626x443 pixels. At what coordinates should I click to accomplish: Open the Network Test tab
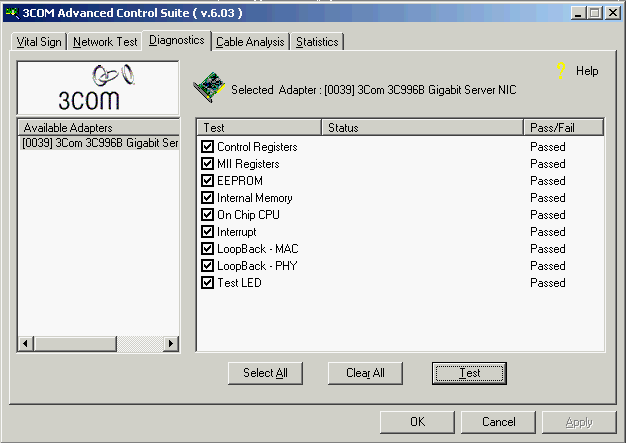105,42
